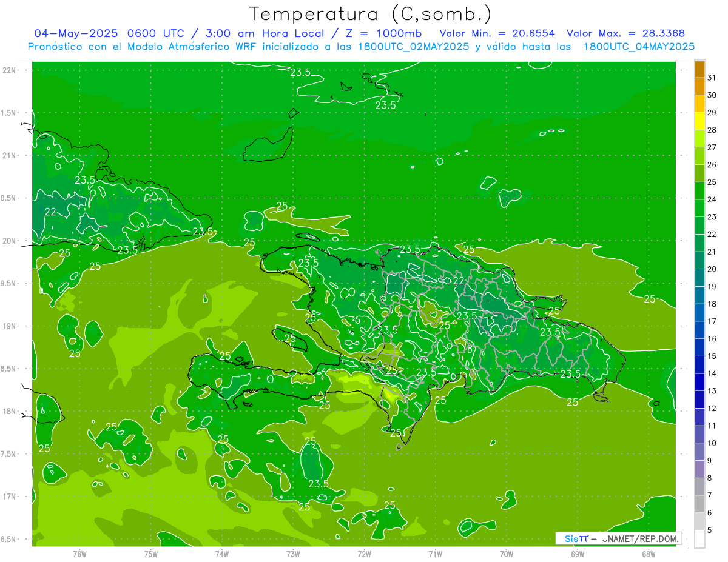This screenshot has height=562, width=728.
Task: Click the longitude axis label 73W
Action: pyautogui.click(x=293, y=554)
